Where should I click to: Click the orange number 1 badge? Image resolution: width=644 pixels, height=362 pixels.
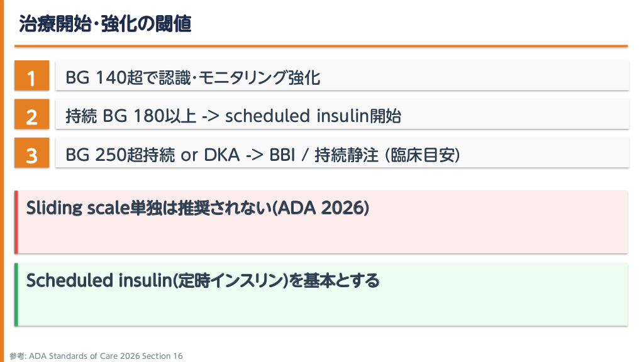(x=31, y=78)
